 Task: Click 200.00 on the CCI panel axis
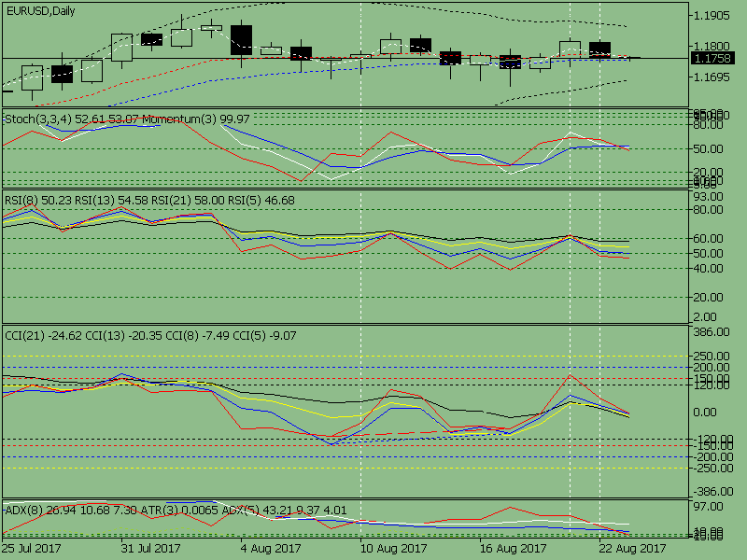coord(712,368)
